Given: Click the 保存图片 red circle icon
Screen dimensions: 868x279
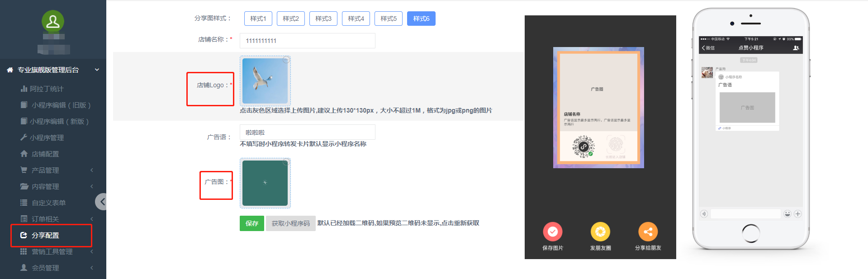Looking at the screenshot, I should (552, 232).
